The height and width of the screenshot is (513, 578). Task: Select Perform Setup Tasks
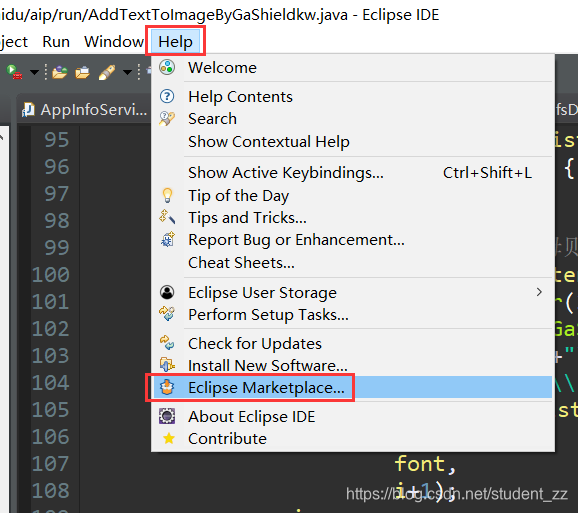point(352,315)
